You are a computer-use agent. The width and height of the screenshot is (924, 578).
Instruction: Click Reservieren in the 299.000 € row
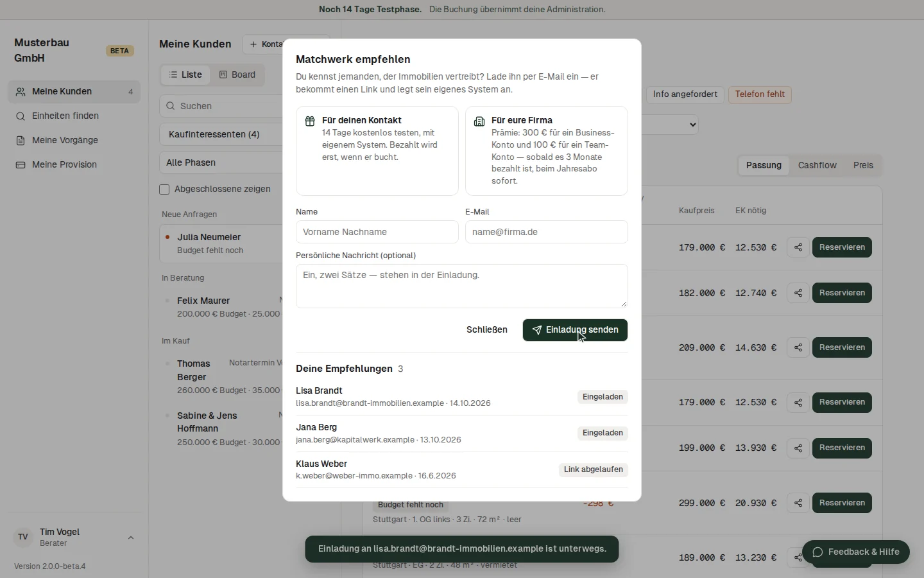click(842, 503)
